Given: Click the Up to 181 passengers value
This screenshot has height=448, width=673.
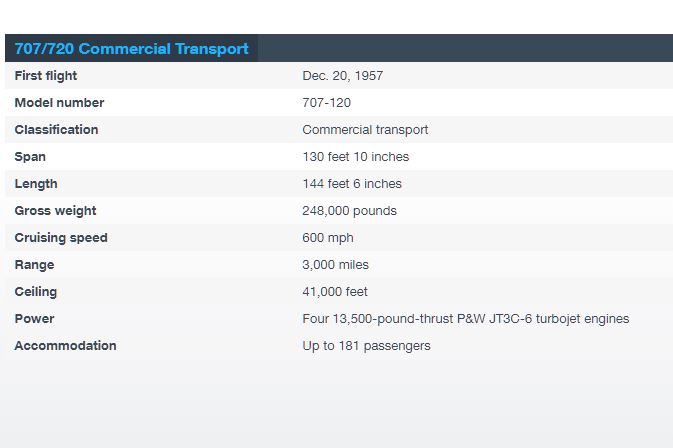Looking at the screenshot, I should tap(367, 346).
